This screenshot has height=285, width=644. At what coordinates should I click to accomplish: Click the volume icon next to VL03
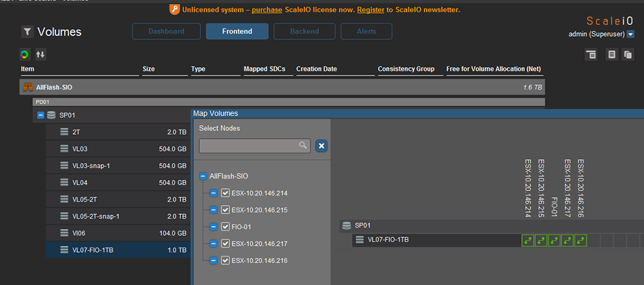tap(64, 149)
